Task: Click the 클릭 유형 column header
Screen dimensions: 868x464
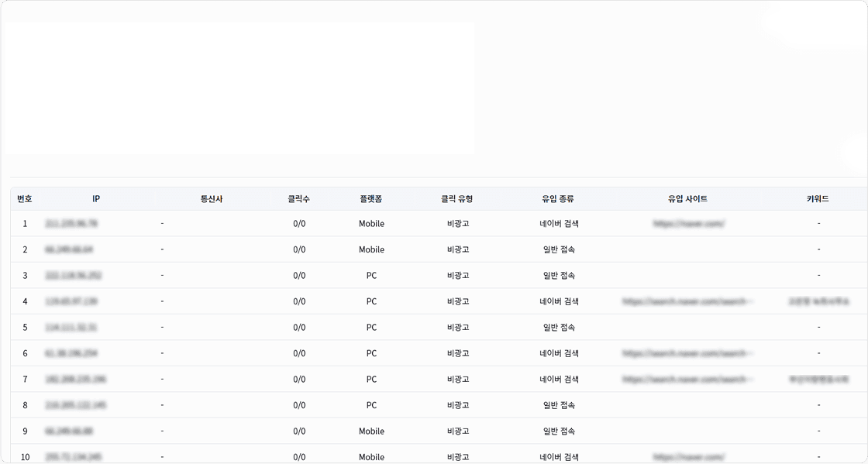Action: (x=457, y=199)
